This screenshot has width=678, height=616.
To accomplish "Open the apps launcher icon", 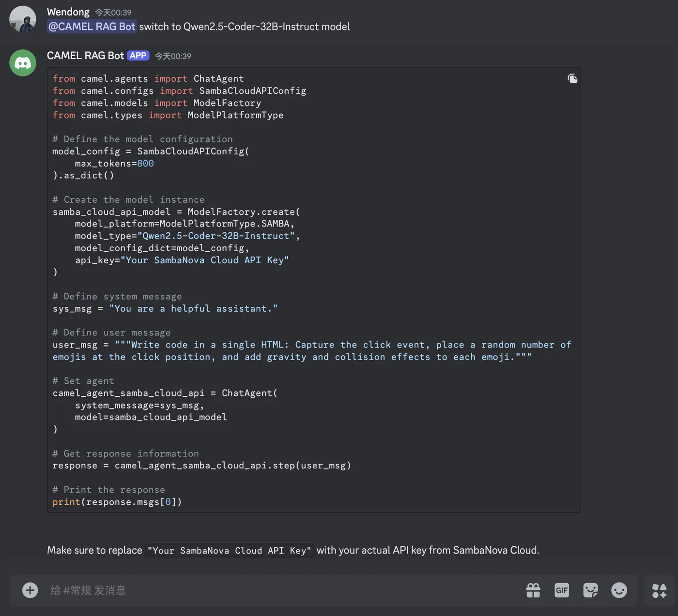I will (x=659, y=590).
